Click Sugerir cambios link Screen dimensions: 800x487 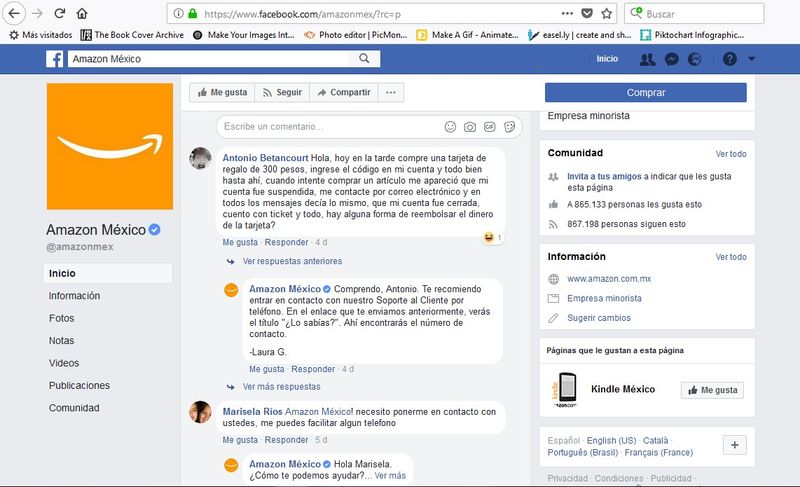(x=599, y=318)
